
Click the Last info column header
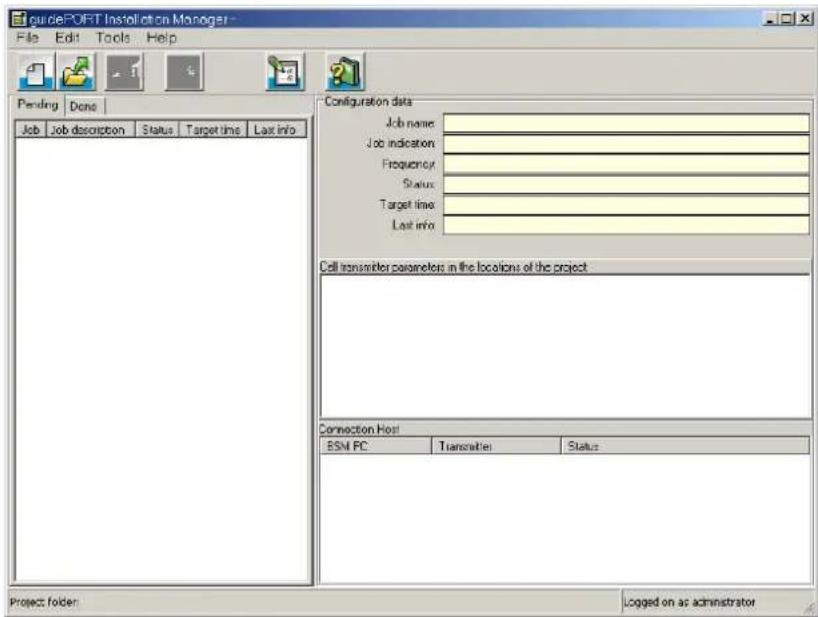click(277, 130)
